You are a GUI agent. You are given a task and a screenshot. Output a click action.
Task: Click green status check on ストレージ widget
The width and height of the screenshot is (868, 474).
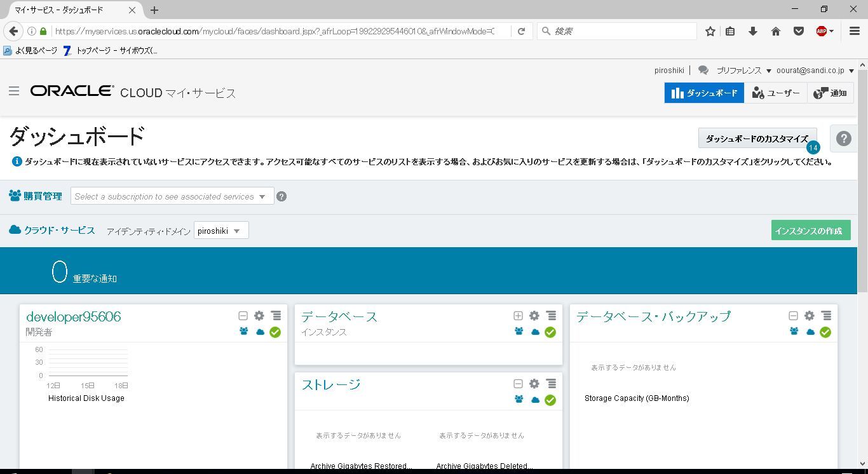point(550,400)
